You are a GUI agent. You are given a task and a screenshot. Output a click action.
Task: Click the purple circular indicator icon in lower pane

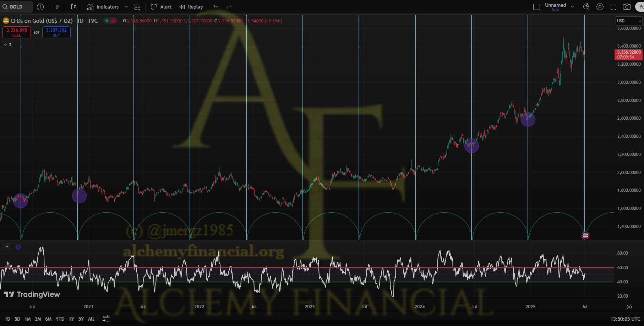pos(18,247)
